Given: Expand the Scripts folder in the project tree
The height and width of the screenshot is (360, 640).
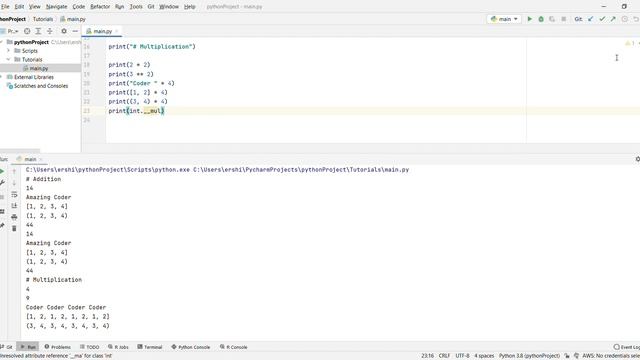Looking at the screenshot, I should 8,51.
